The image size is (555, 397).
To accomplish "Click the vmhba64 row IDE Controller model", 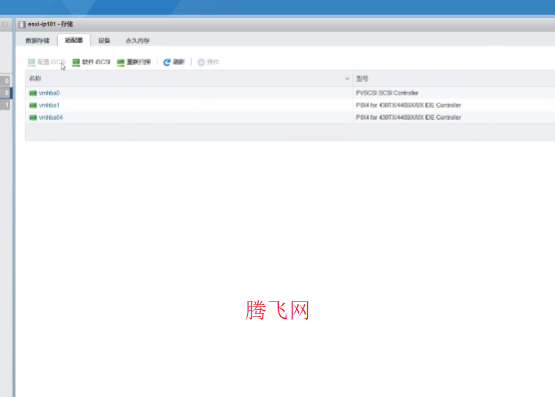I will pyautogui.click(x=408, y=117).
